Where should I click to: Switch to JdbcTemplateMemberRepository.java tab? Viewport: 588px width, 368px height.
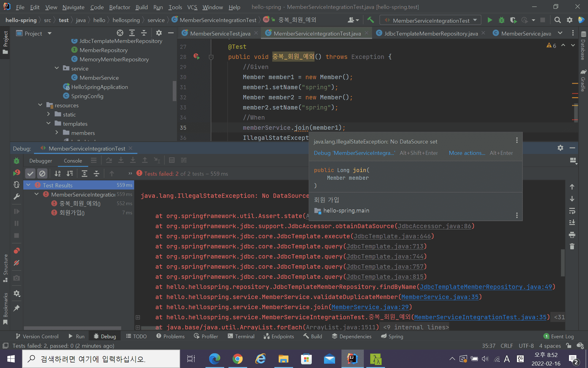coord(431,33)
